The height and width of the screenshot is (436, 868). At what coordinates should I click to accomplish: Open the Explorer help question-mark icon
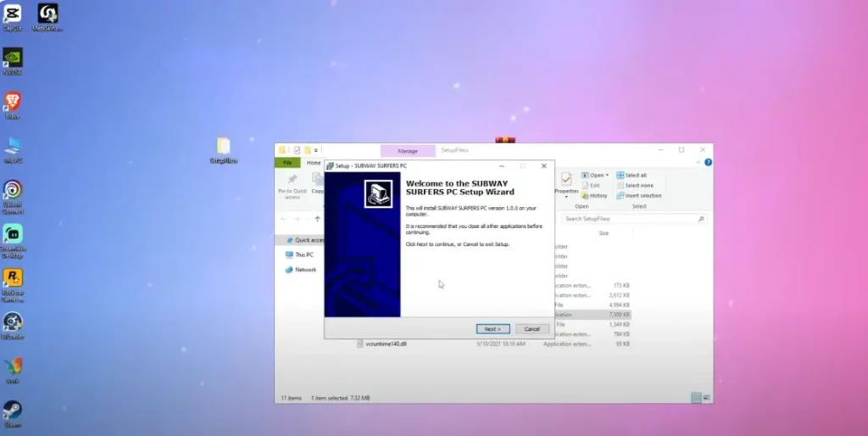pyautogui.click(x=708, y=162)
